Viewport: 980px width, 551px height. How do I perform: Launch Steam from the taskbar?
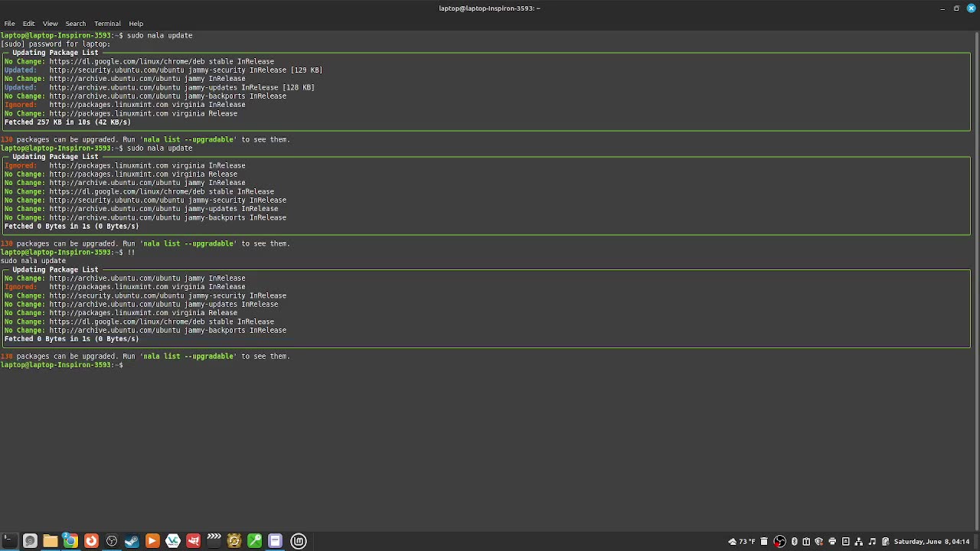tap(132, 540)
